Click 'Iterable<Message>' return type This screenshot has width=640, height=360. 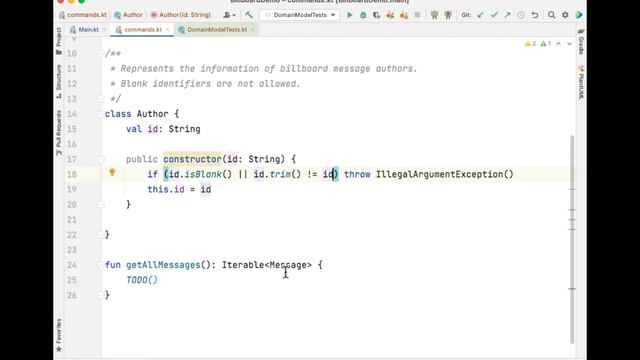267,265
